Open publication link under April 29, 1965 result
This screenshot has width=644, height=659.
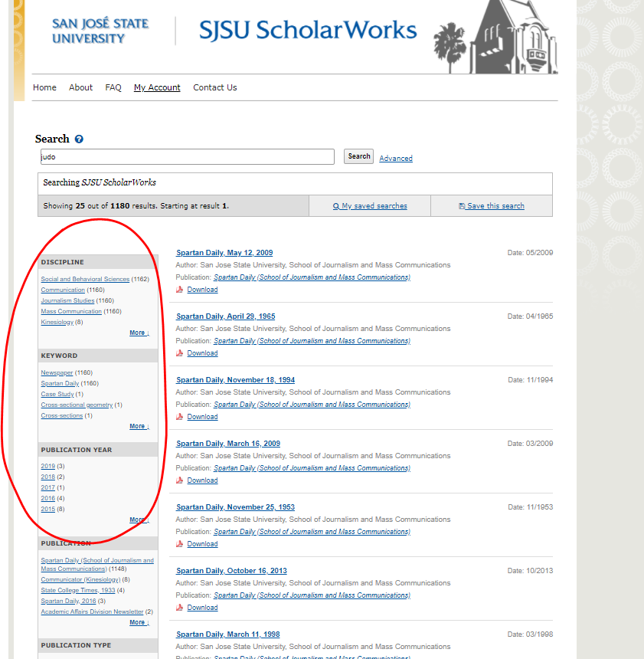pos(312,341)
